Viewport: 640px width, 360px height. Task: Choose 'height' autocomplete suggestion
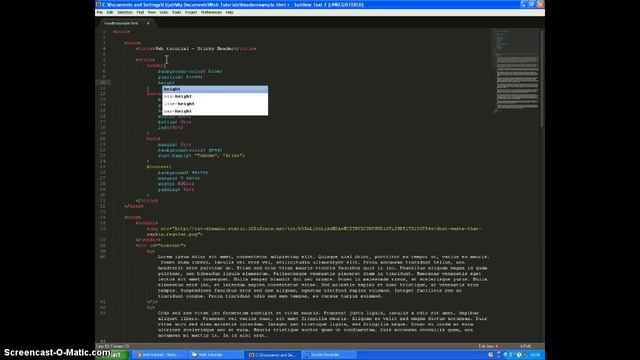pyautogui.click(x=215, y=89)
